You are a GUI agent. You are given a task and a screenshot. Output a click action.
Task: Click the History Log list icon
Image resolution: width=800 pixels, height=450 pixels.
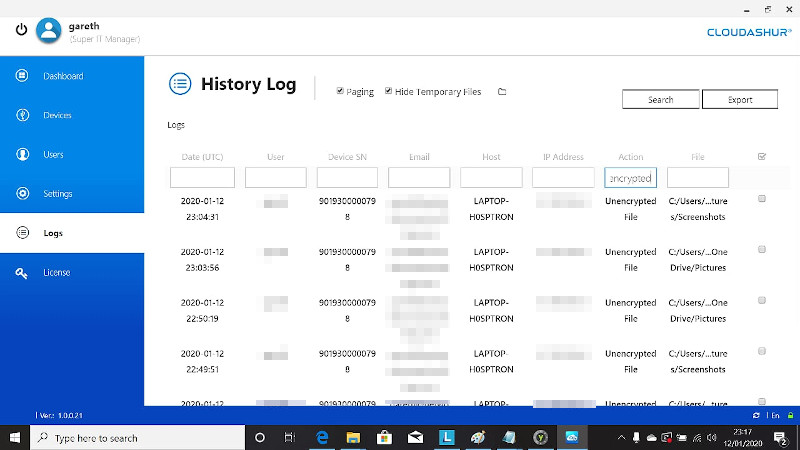click(x=180, y=84)
